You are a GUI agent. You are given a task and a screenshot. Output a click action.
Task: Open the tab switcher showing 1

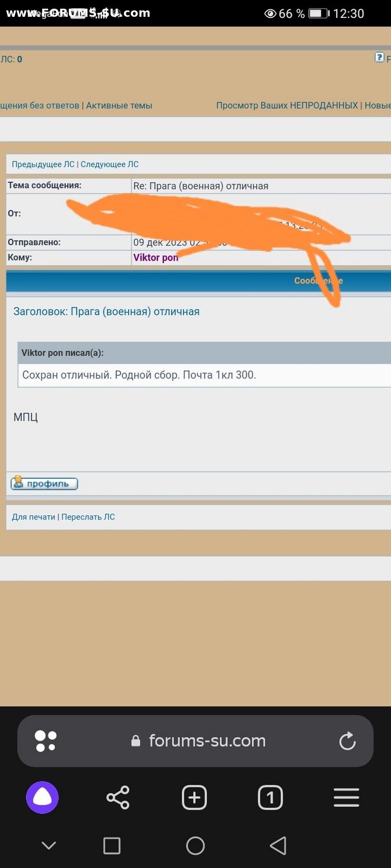[270, 798]
